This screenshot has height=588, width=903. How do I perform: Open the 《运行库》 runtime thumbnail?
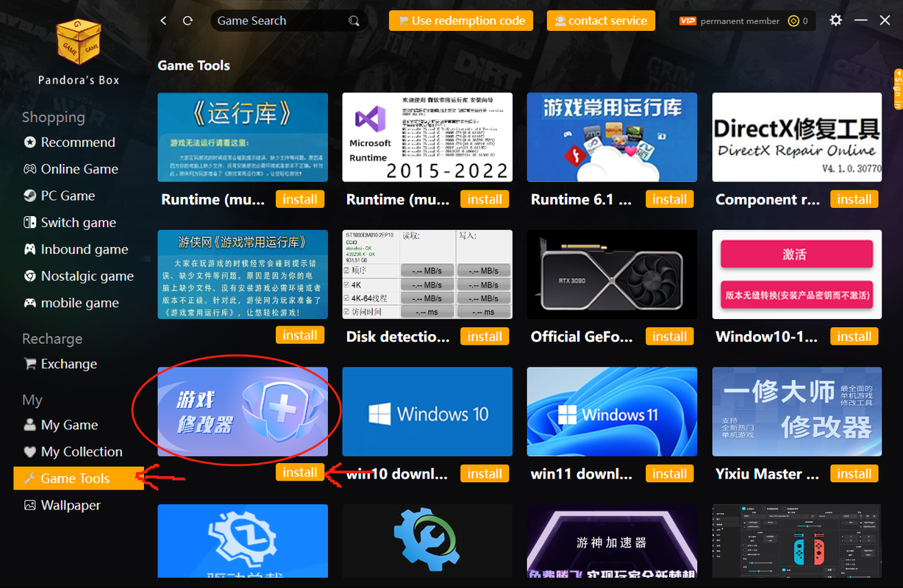243,137
